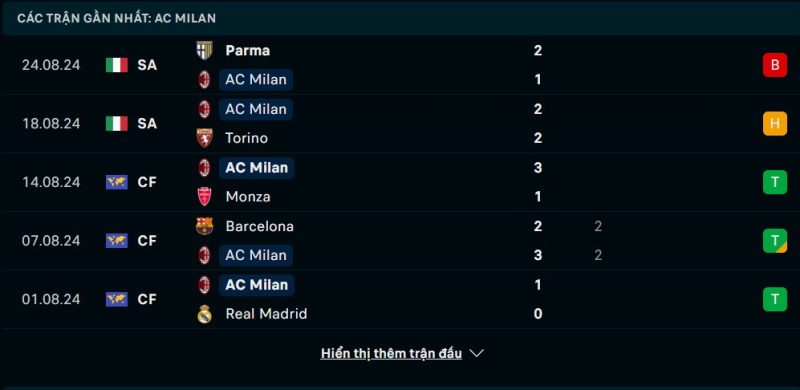
Task: Select the Real Madrid team name
Action: (266, 313)
